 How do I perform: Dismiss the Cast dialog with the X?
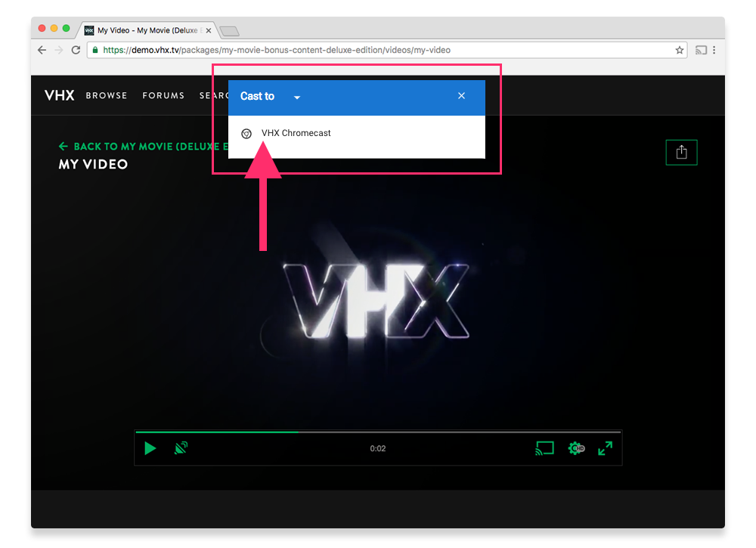pyautogui.click(x=461, y=96)
